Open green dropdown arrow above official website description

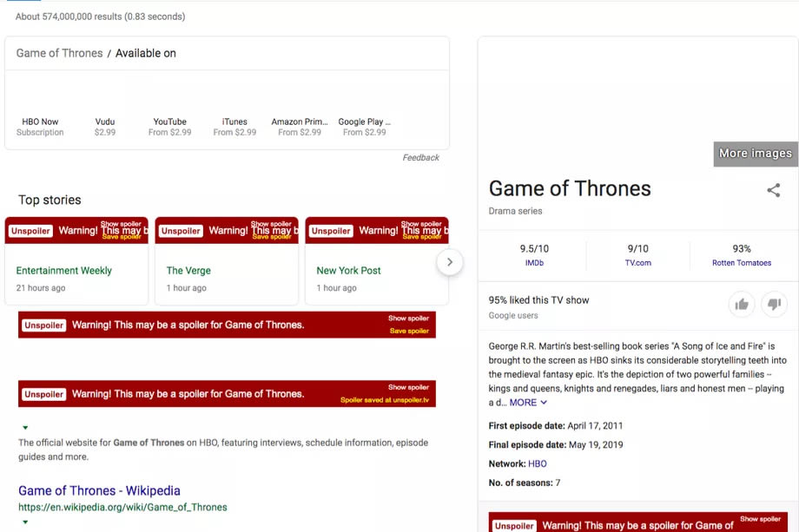pyautogui.click(x=25, y=428)
